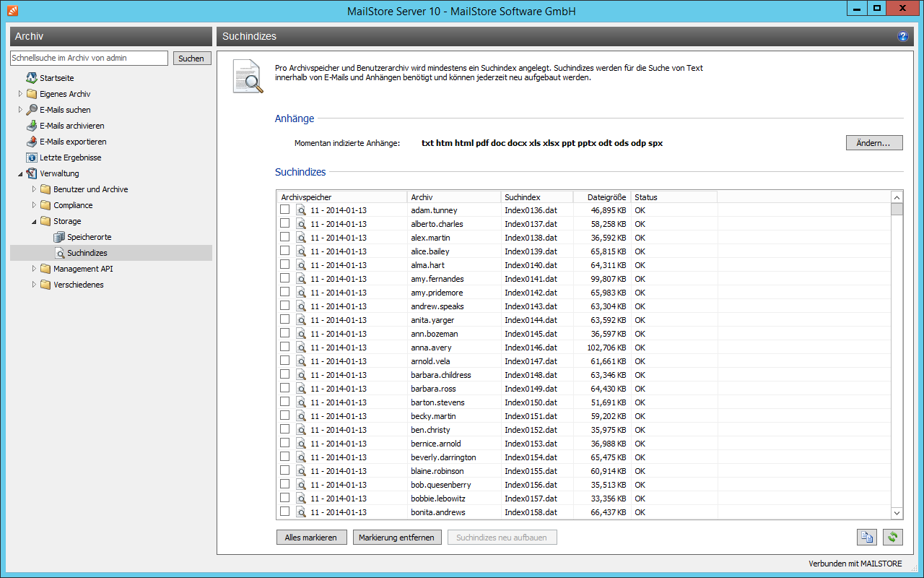The width and height of the screenshot is (924, 578).
Task: Click the Schnellsuche search input field
Action: (89, 58)
